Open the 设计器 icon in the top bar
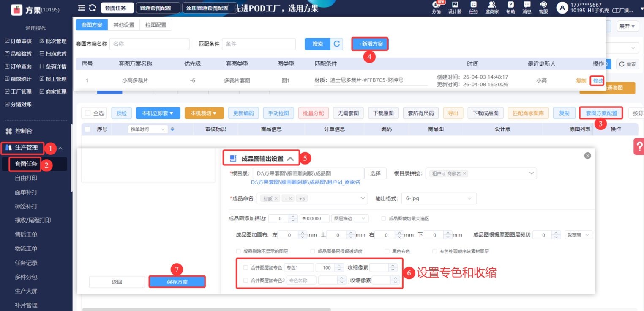The image size is (644, 311). click(x=455, y=7)
